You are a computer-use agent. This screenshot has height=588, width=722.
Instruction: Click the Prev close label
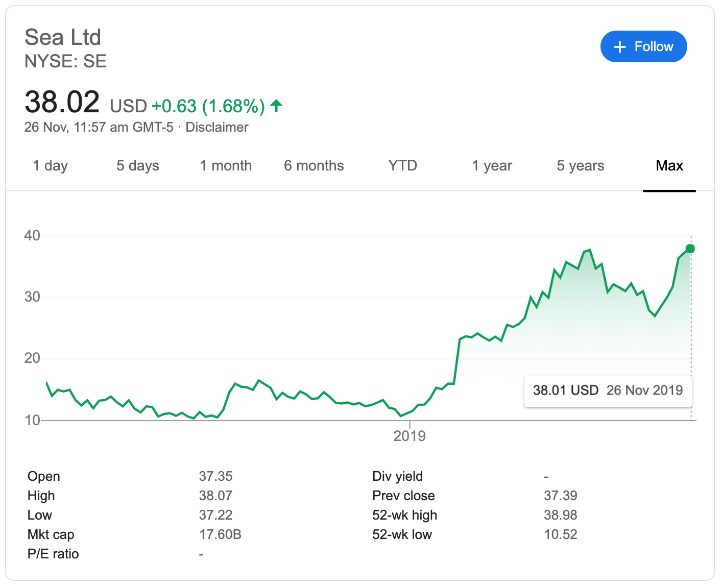pyautogui.click(x=404, y=496)
